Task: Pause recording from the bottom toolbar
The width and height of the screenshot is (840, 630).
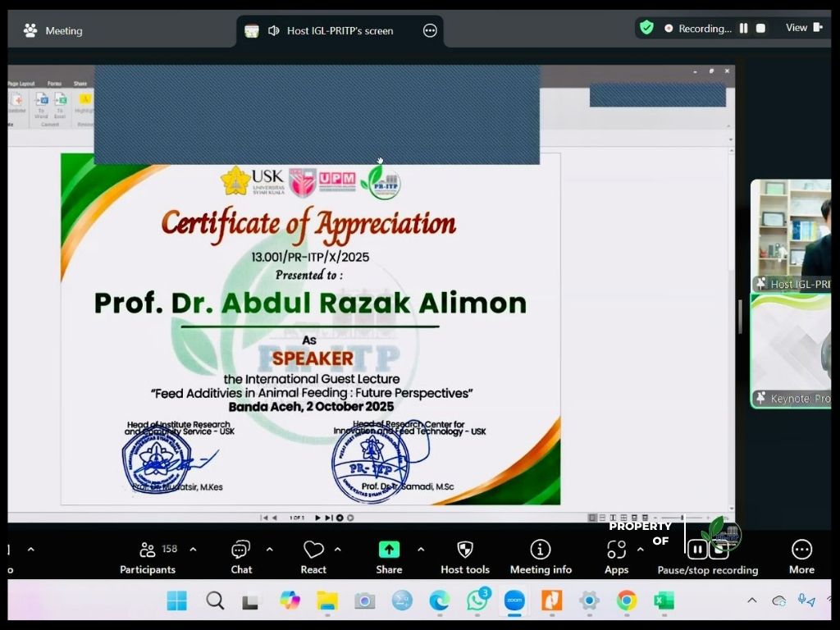Action: 697,550
